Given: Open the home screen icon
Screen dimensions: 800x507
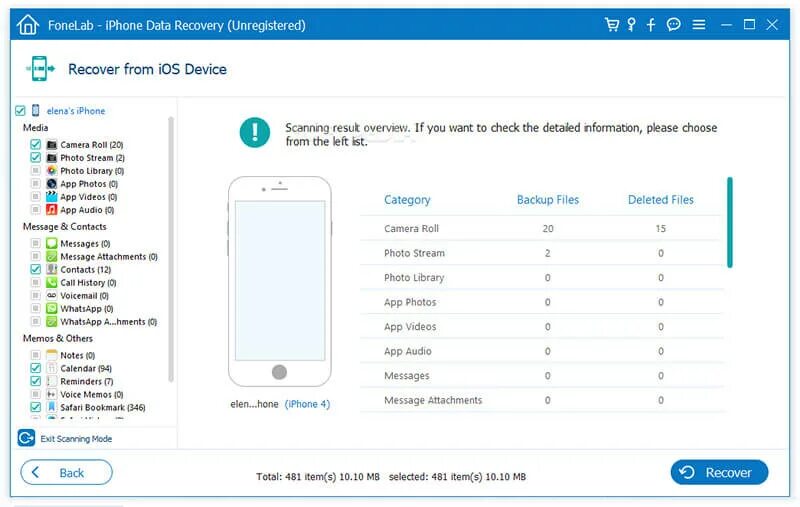Looking at the screenshot, I should (x=28, y=24).
